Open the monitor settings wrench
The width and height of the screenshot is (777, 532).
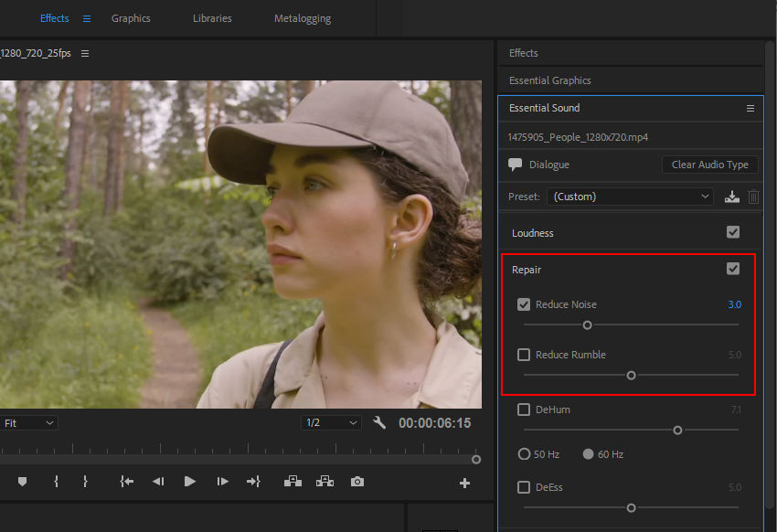tap(379, 422)
